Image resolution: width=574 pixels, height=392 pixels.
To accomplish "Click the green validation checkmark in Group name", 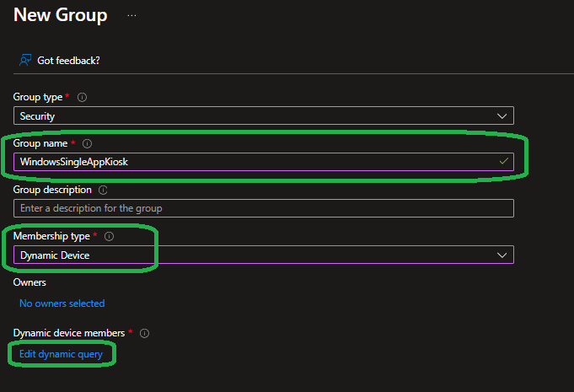I will pyautogui.click(x=503, y=161).
